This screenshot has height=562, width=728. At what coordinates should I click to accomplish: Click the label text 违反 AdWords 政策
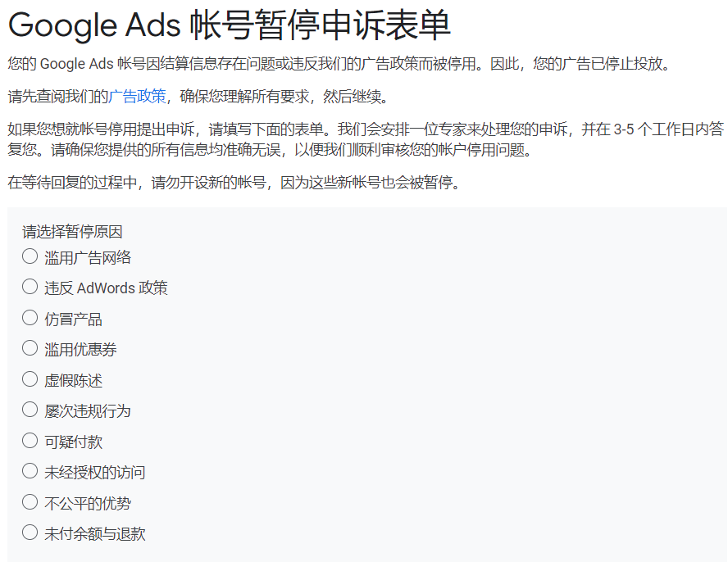point(106,288)
